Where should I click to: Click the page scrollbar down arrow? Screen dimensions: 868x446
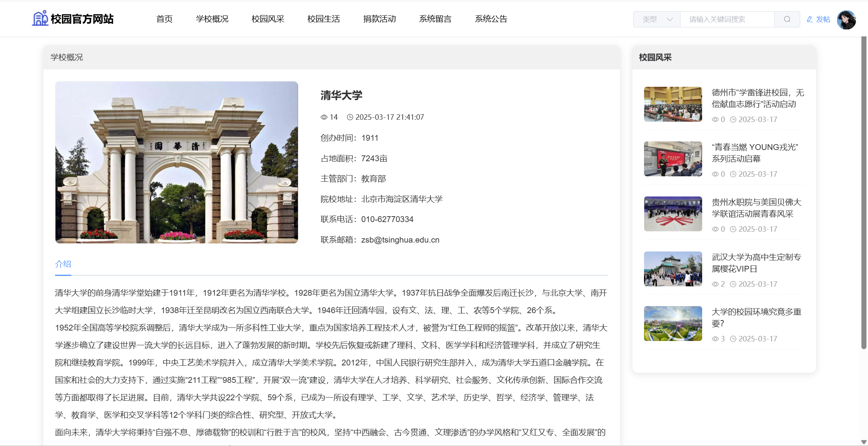[x=864, y=442]
